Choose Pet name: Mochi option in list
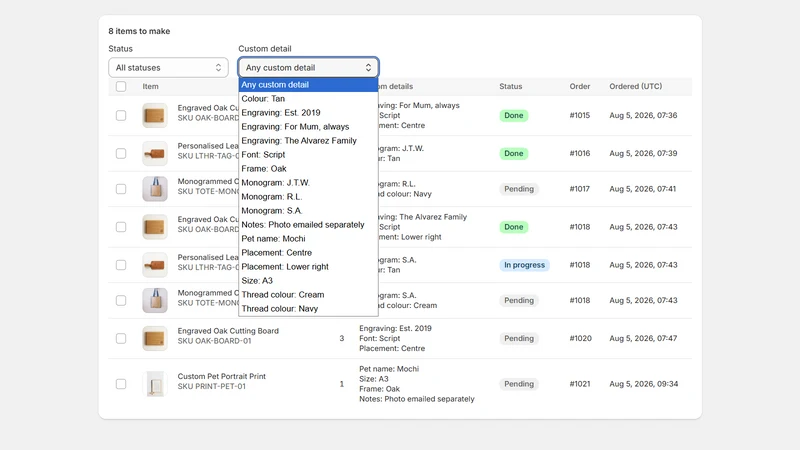The width and height of the screenshot is (800, 450). (308, 239)
